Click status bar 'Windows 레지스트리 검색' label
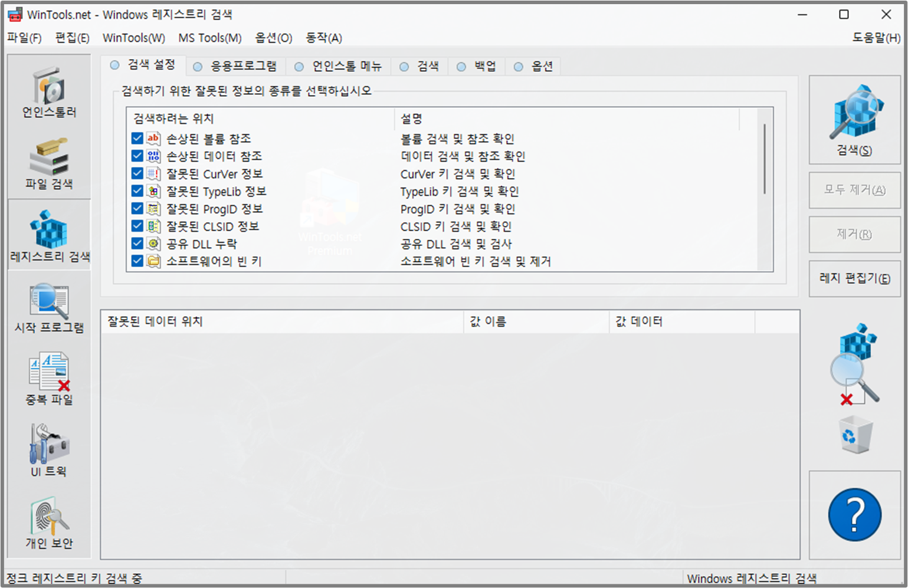This screenshot has width=908, height=588. coord(752,578)
